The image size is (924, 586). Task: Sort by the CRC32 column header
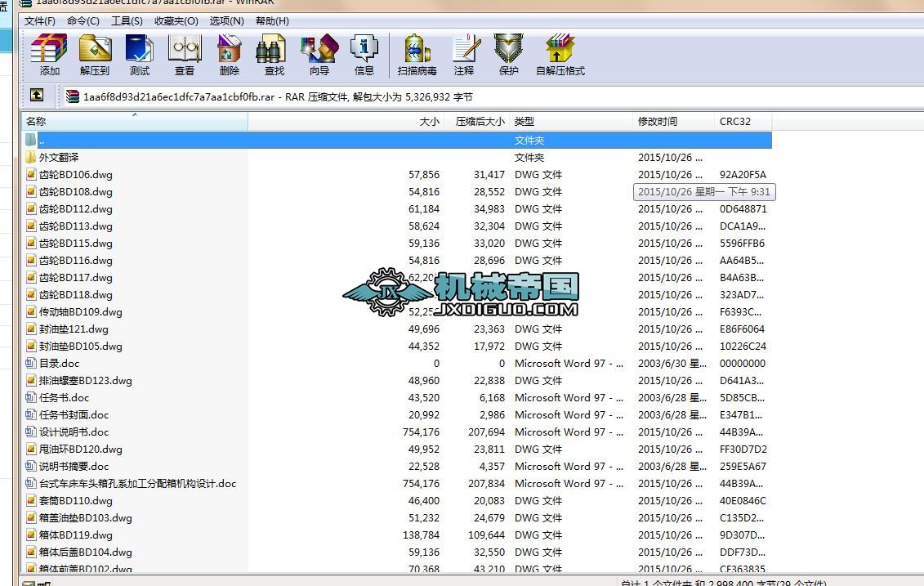pos(743,122)
